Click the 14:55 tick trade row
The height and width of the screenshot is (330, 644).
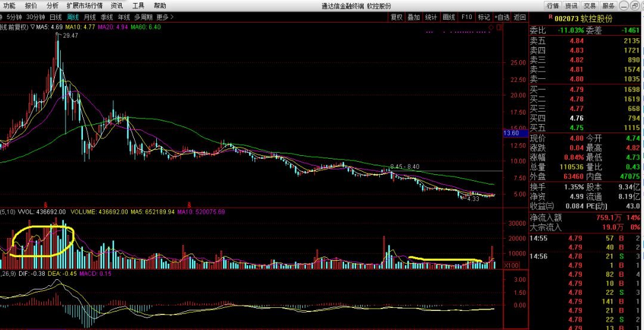tap(585, 238)
